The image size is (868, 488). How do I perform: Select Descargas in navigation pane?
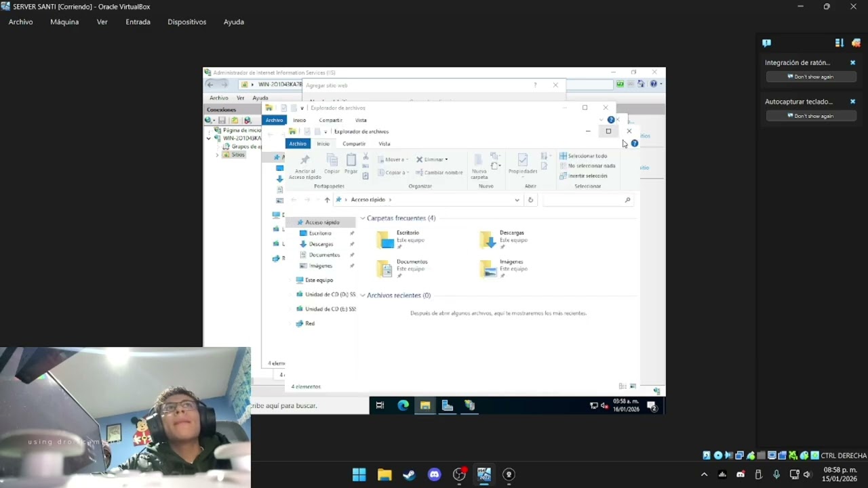(321, 244)
